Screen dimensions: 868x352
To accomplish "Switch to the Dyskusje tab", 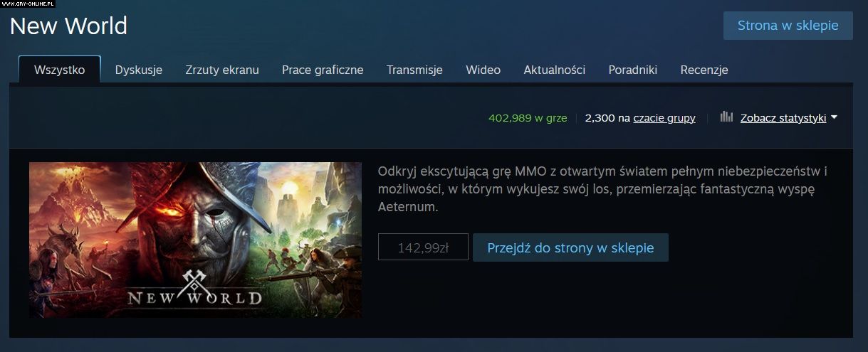I will click(139, 70).
